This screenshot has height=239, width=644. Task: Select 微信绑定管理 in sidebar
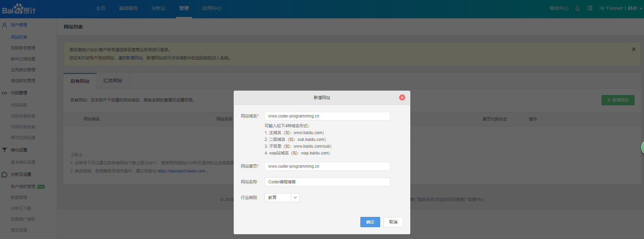pos(23,80)
